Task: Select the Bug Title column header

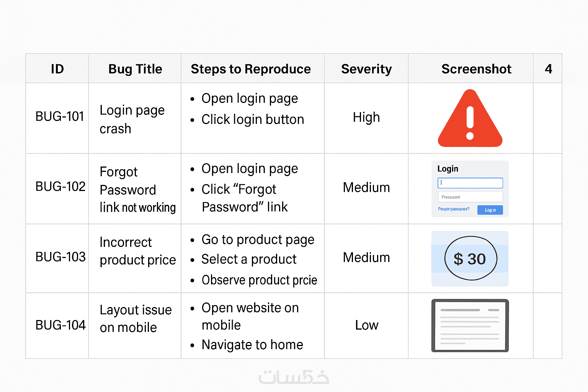Action: [135, 69]
